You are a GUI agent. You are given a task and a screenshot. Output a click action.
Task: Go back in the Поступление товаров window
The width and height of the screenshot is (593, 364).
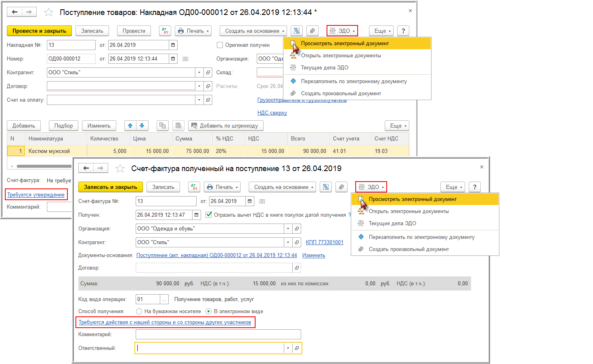pos(15,12)
